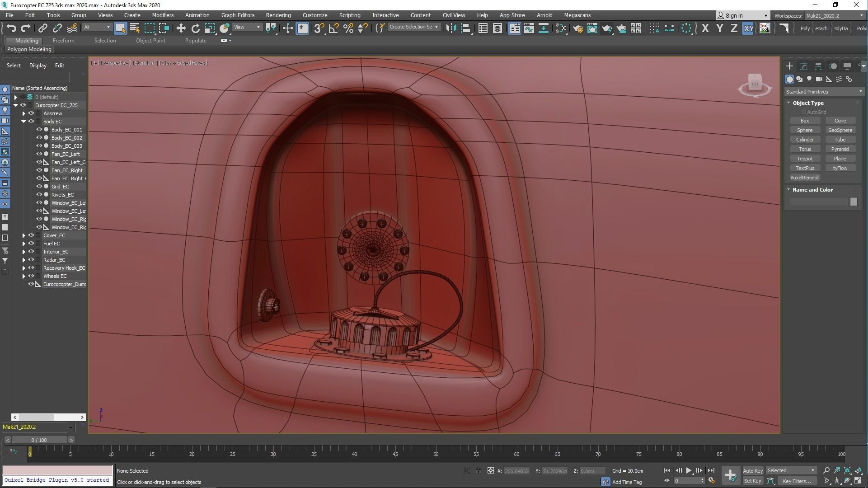Viewport: 868px width, 488px height.
Task: Switch to the Freeform ribbon tab
Action: coord(63,41)
